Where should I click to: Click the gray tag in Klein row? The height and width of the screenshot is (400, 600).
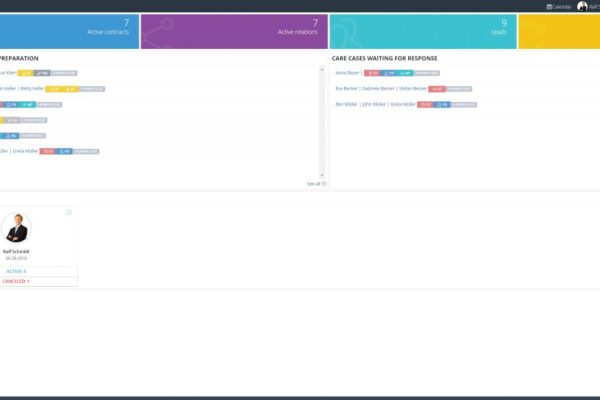point(64,73)
